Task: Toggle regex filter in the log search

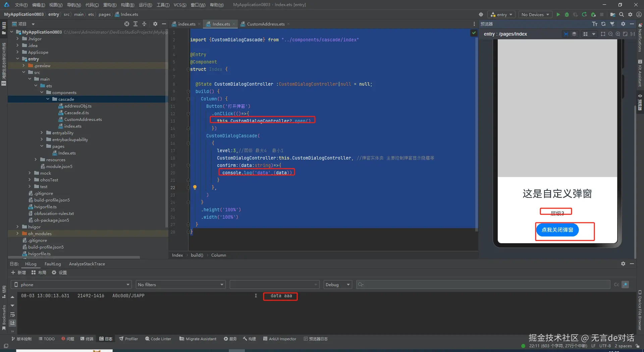Action: (x=625, y=284)
